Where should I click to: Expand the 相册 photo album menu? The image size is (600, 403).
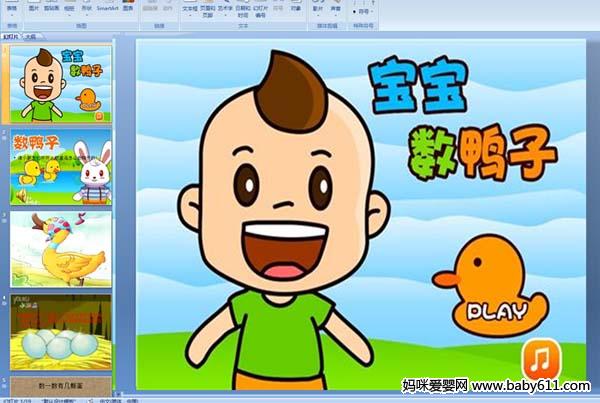tap(69, 8)
